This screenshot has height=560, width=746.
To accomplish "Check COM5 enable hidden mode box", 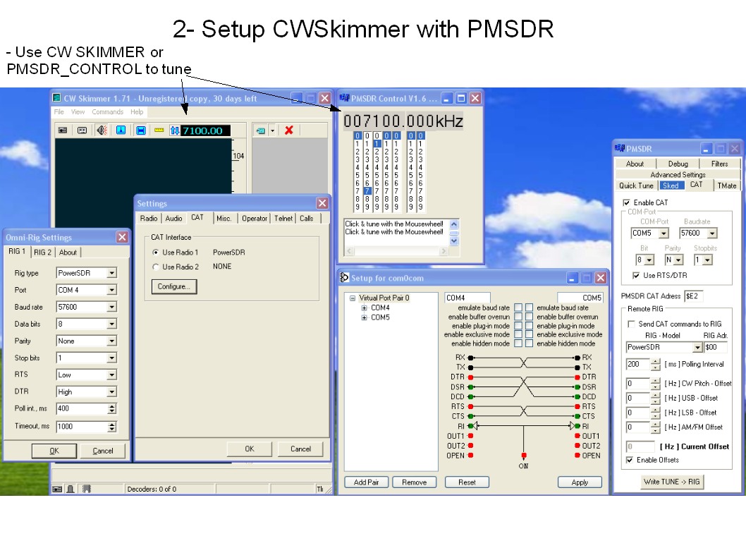I will (x=529, y=343).
